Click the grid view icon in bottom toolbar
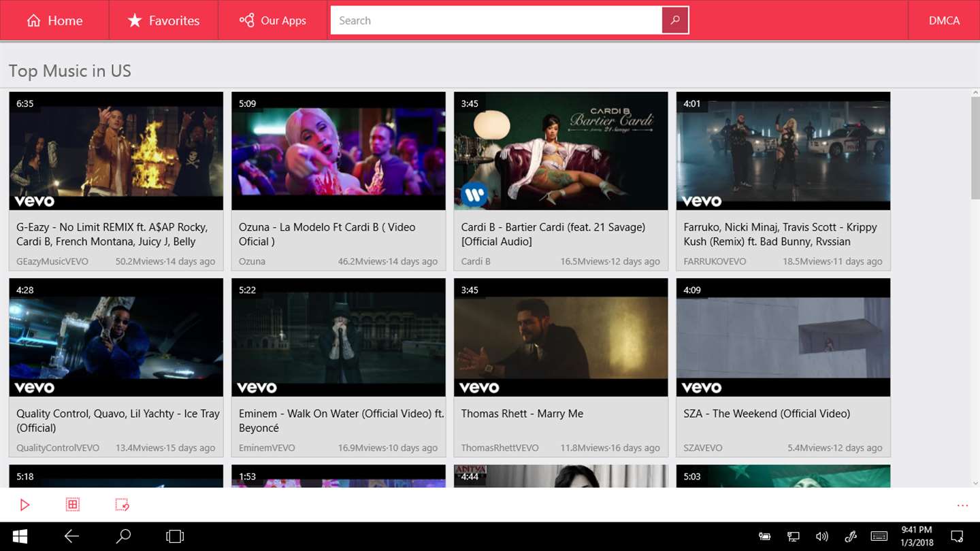 tap(73, 504)
